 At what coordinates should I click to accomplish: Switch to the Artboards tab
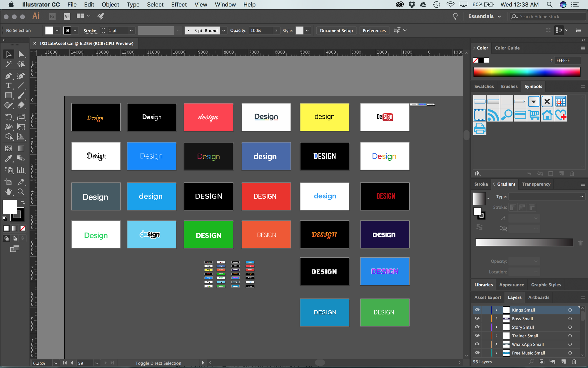pos(539,297)
